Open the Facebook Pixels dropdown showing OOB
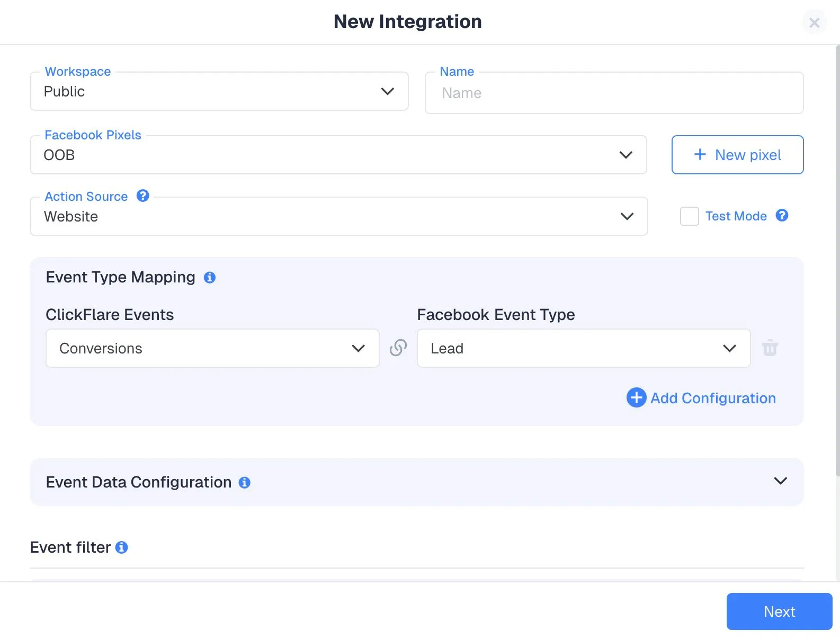The height and width of the screenshot is (638, 840). (338, 155)
